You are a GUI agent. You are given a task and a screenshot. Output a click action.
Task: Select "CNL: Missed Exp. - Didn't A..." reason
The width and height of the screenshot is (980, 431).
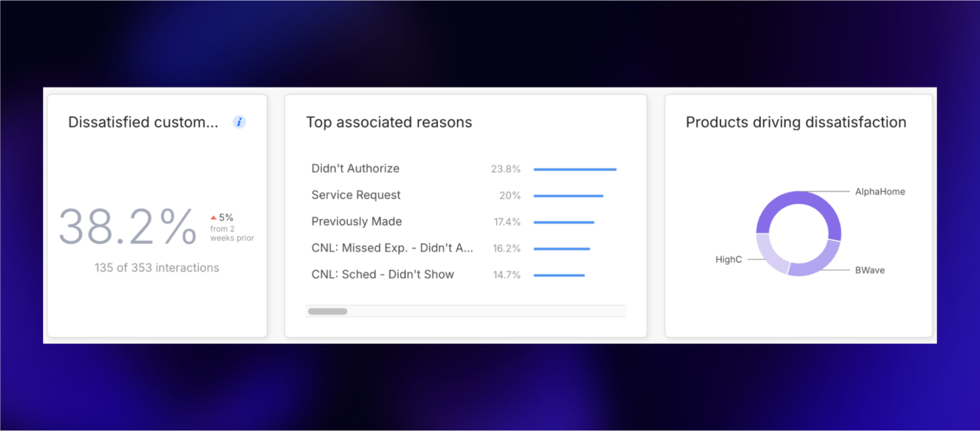393,248
